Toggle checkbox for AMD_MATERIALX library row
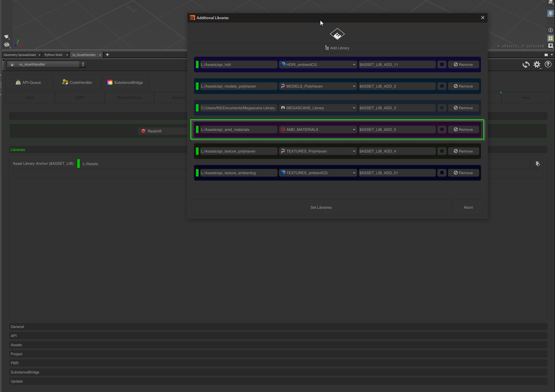555x392 pixels. click(442, 130)
